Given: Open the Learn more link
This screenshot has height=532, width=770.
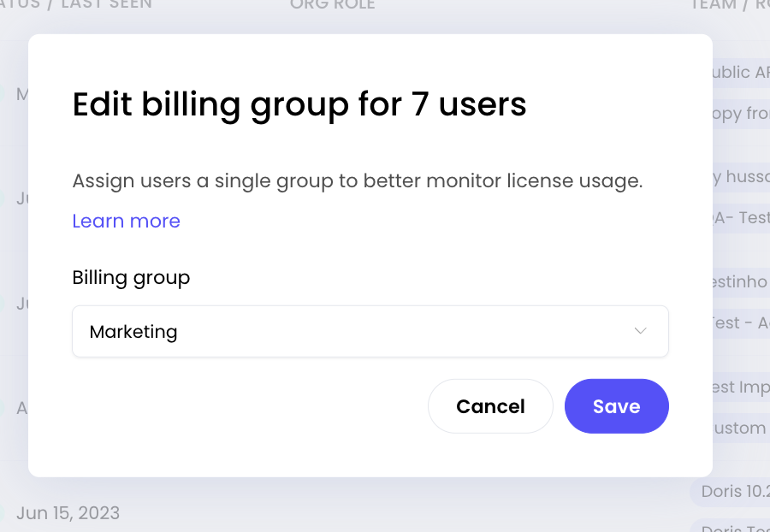Looking at the screenshot, I should 126,221.
